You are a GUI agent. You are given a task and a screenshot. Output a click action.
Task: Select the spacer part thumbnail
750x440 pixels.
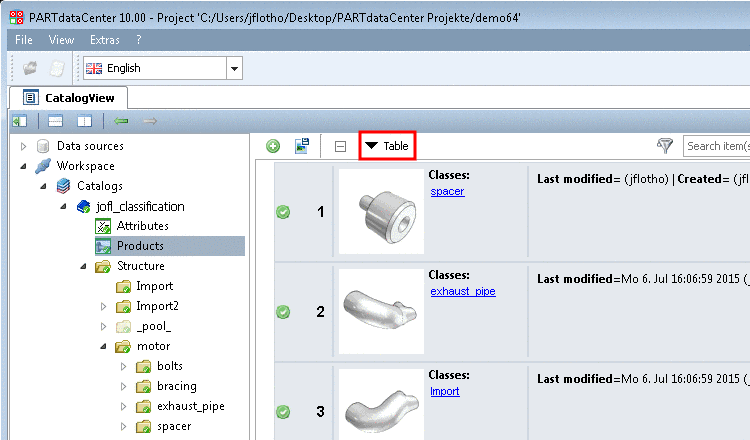pos(381,209)
